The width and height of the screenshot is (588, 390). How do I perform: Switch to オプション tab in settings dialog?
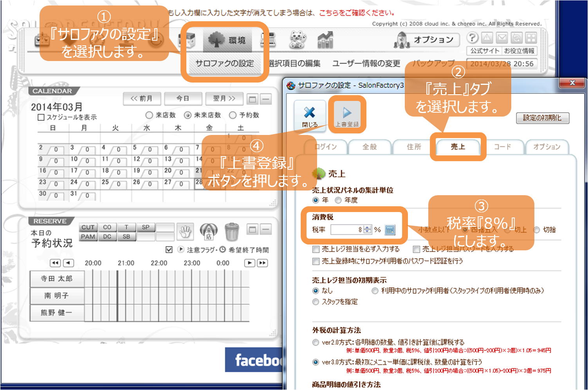point(547,147)
